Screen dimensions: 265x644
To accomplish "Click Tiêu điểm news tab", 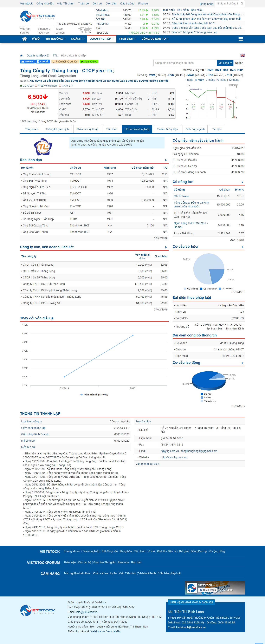I will [x=183, y=10].
